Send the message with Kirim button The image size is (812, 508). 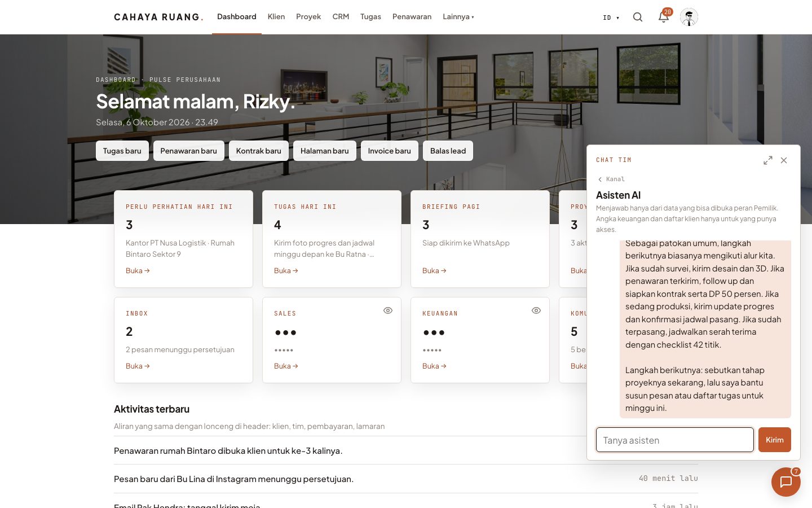[775, 440]
